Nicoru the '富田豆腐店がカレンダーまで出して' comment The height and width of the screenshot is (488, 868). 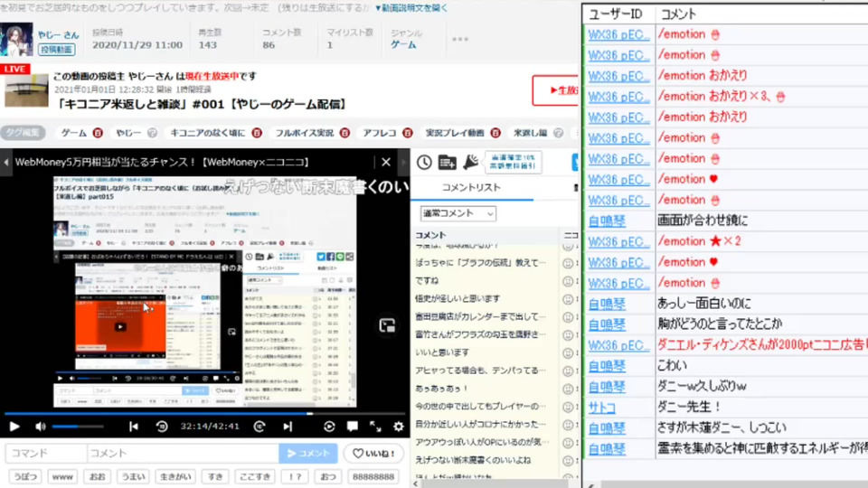568,317
